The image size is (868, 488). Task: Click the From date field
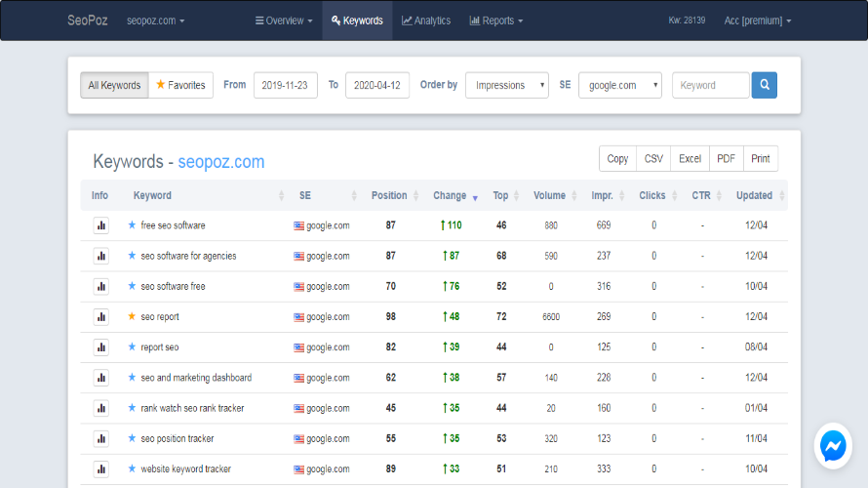(x=285, y=85)
